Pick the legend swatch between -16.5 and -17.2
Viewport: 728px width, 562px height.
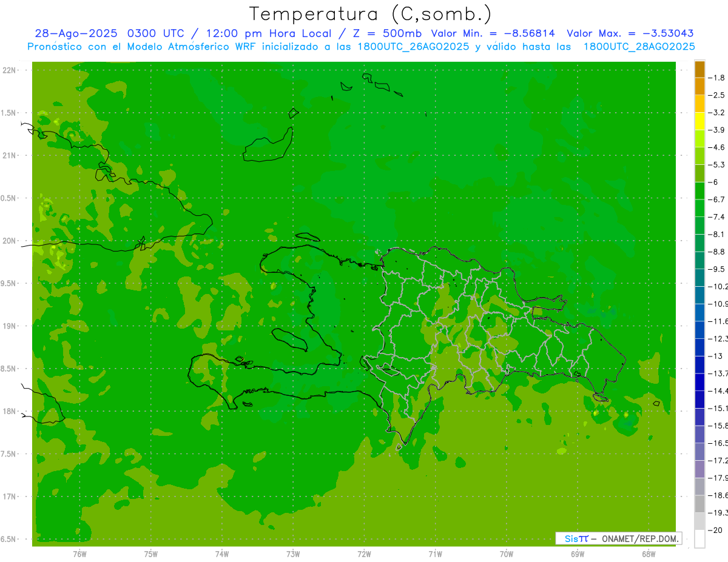click(x=699, y=452)
